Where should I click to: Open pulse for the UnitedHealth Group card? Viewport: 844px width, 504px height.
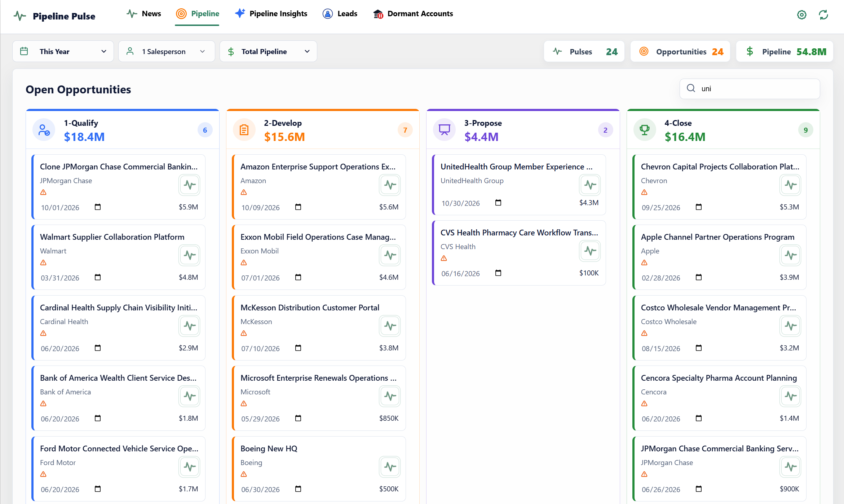[x=590, y=185]
